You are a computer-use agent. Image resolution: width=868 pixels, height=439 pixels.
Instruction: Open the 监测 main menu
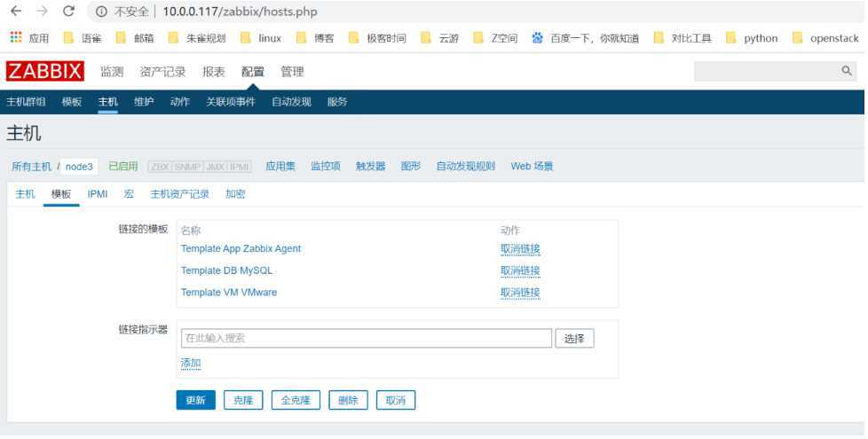pyautogui.click(x=112, y=71)
